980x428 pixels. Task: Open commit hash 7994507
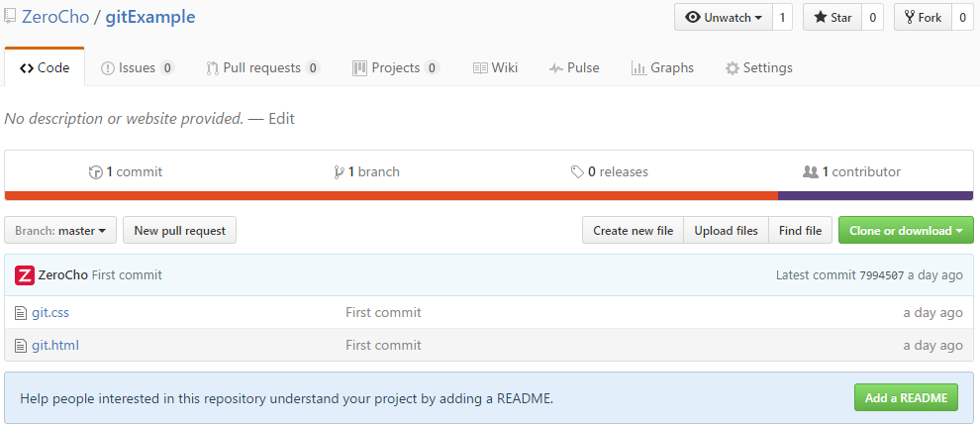click(x=882, y=274)
